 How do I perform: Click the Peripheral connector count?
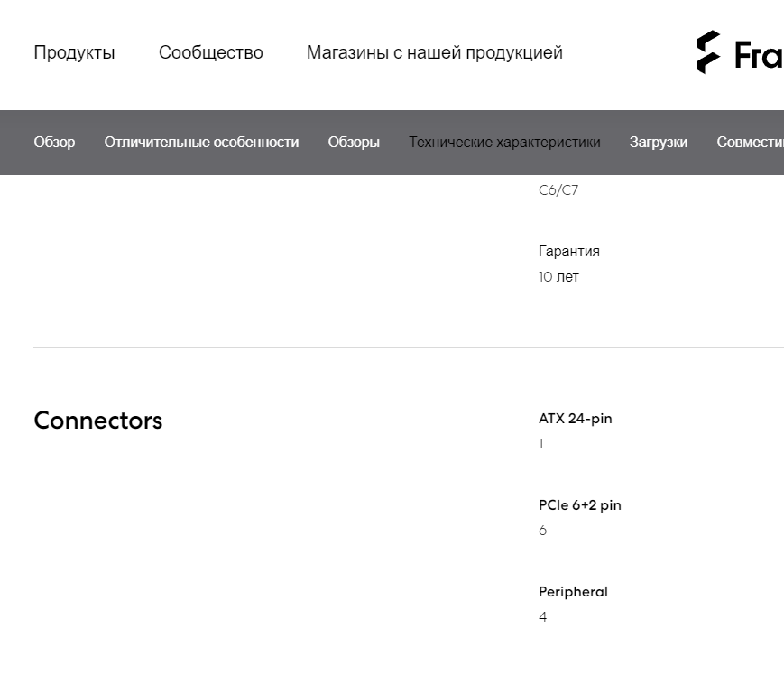point(573,591)
